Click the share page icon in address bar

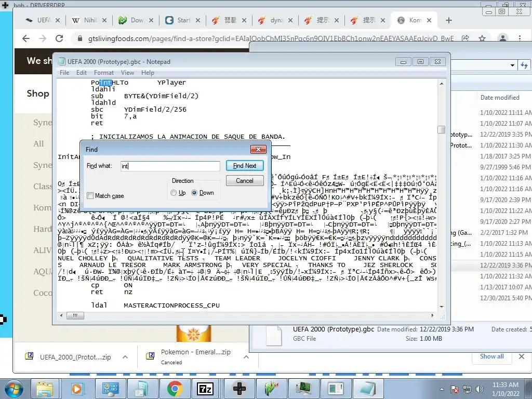click(465, 38)
